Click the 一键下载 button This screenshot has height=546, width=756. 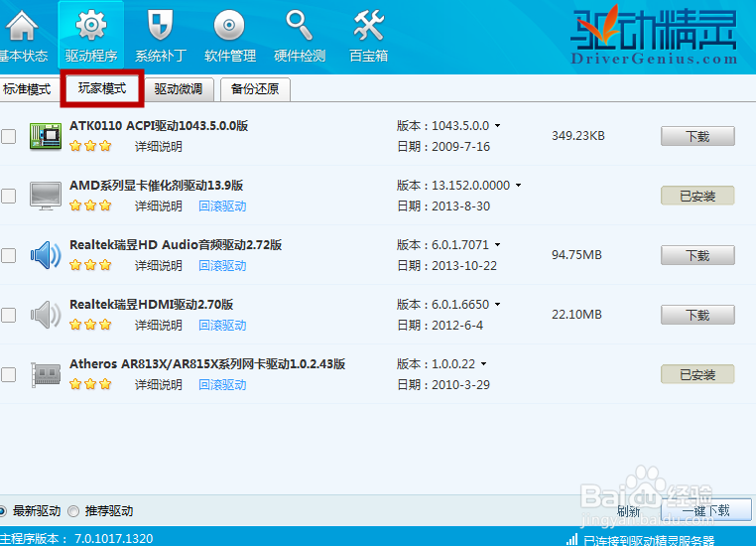pos(705,510)
